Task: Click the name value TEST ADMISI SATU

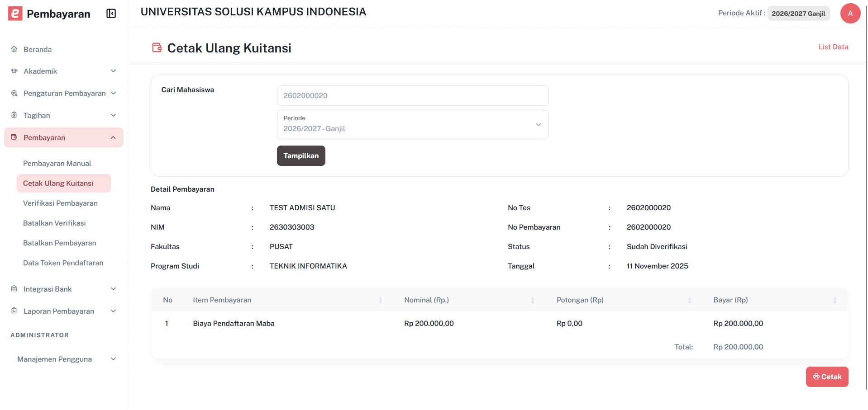Action: tap(302, 207)
